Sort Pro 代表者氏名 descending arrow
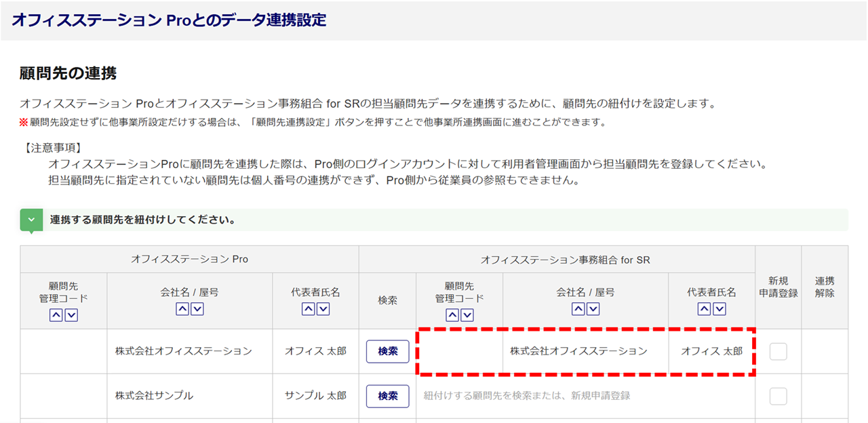Image resolution: width=868 pixels, height=423 pixels. tap(323, 309)
